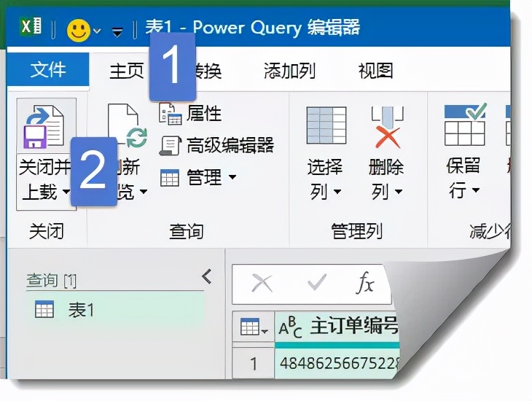The image size is (532, 401).
Task: Open the 高级编辑器
Action: 230,145
